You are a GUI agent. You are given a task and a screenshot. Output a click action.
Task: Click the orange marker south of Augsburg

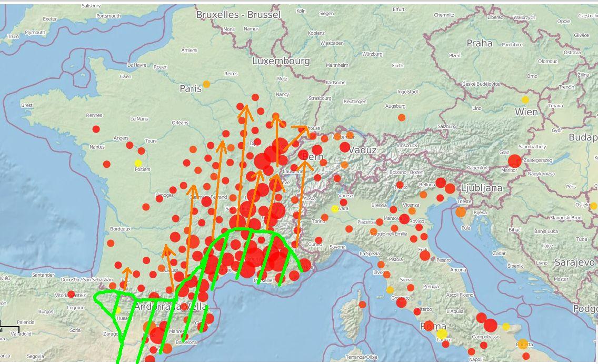tap(402, 117)
